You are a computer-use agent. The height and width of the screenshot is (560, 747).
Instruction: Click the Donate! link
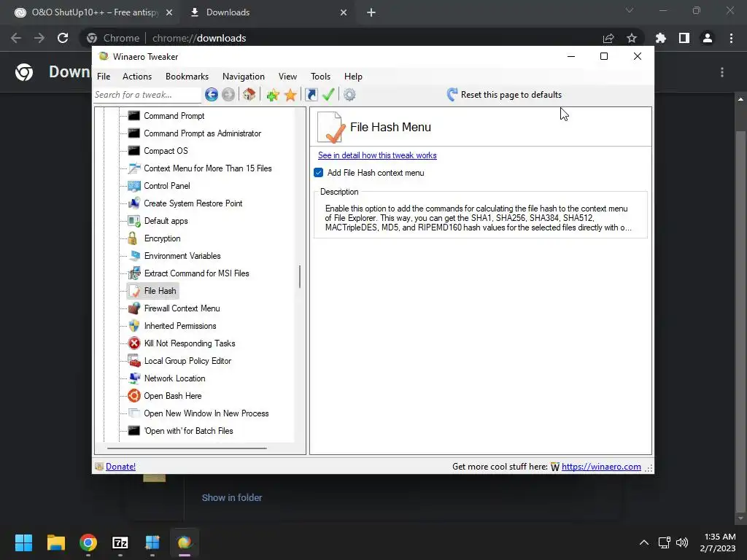point(120,467)
